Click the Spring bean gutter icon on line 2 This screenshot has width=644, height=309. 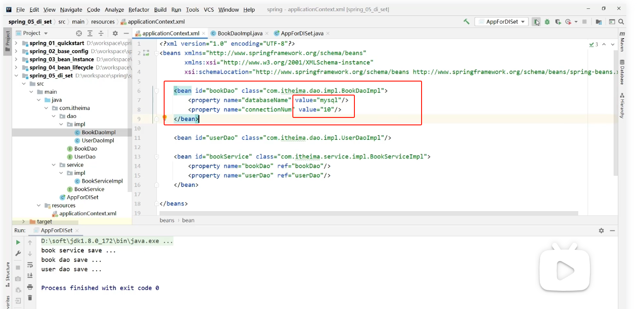coord(146,53)
